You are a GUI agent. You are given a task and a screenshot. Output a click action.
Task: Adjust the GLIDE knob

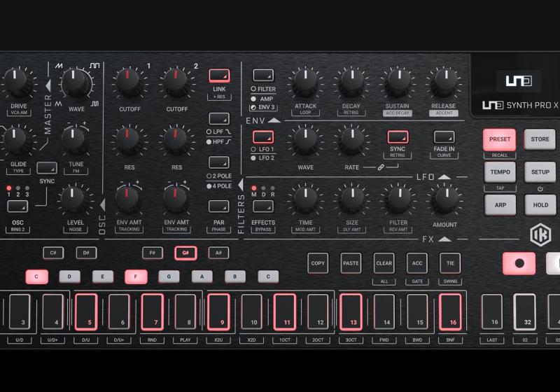(x=13, y=141)
